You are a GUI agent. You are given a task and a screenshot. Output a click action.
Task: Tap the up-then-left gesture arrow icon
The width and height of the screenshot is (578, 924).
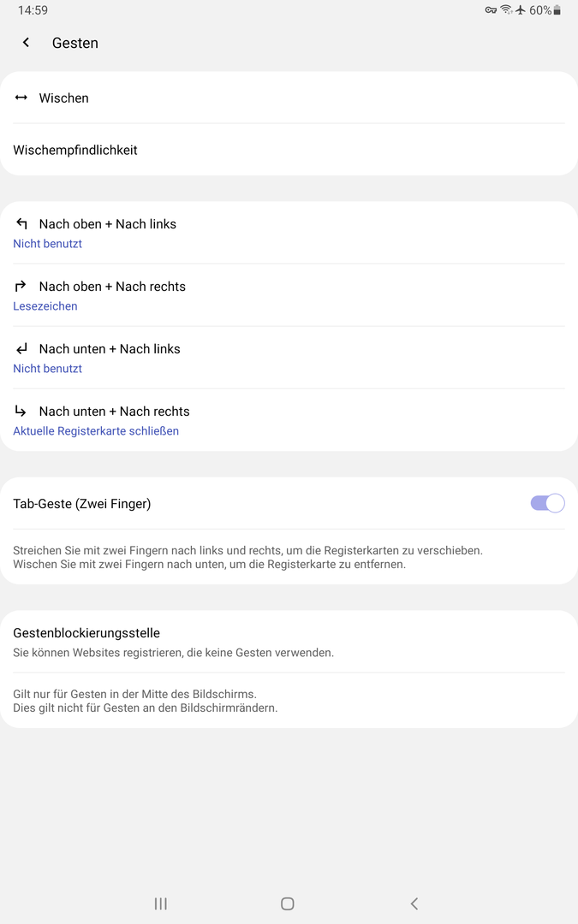(x=21, y=223)
